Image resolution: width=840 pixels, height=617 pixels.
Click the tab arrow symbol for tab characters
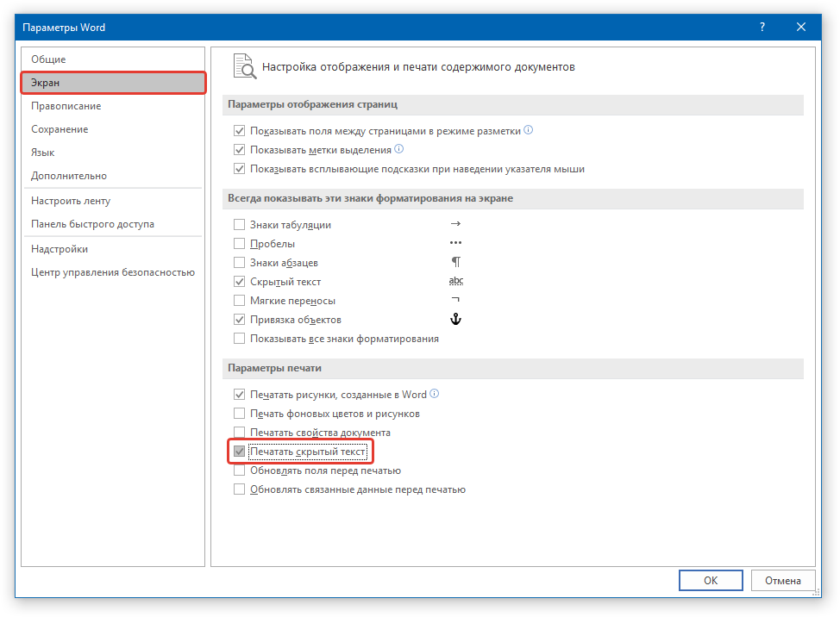(x=456, y=224)
